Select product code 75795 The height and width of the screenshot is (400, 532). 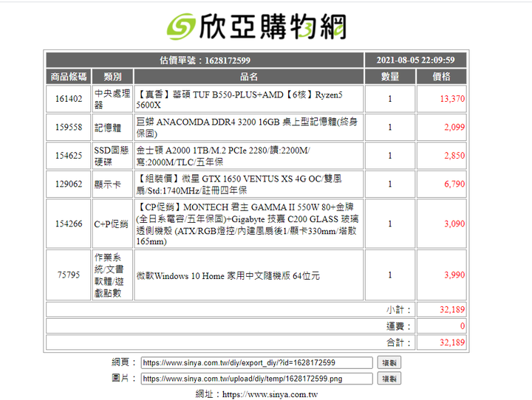click(x=69, y=275)
